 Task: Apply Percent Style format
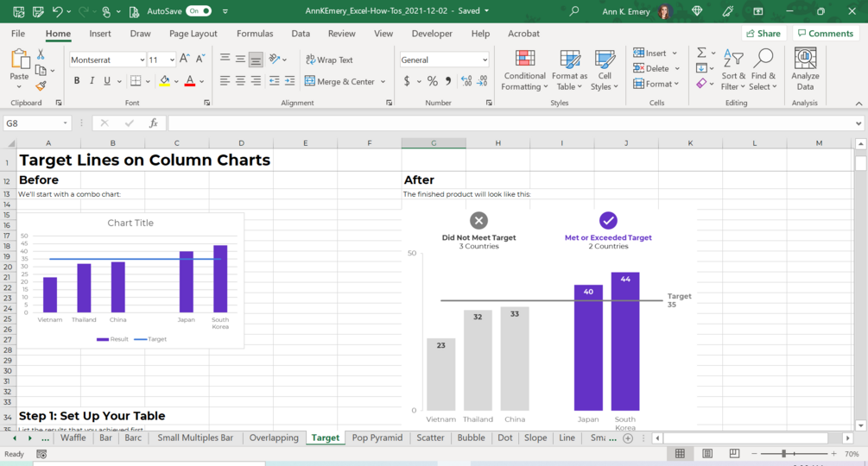coord(433,81)
